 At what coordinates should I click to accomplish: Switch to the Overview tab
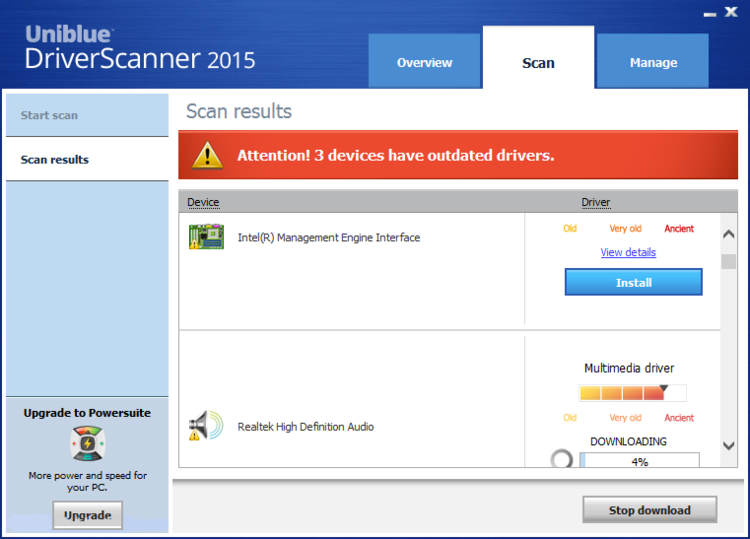point(424,61)
